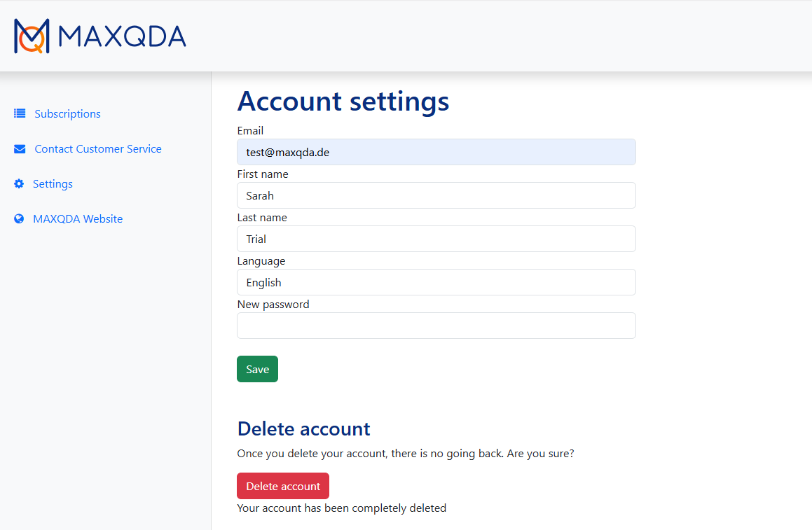This screenshot has width=812, height=530.
Task: Save the account settings
Action: tap(257, 369)
